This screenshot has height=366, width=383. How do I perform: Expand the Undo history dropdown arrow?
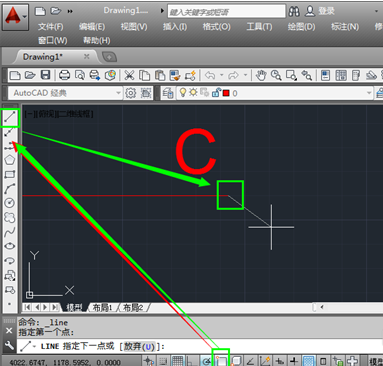pyautogui.click(x=221, y=75)
